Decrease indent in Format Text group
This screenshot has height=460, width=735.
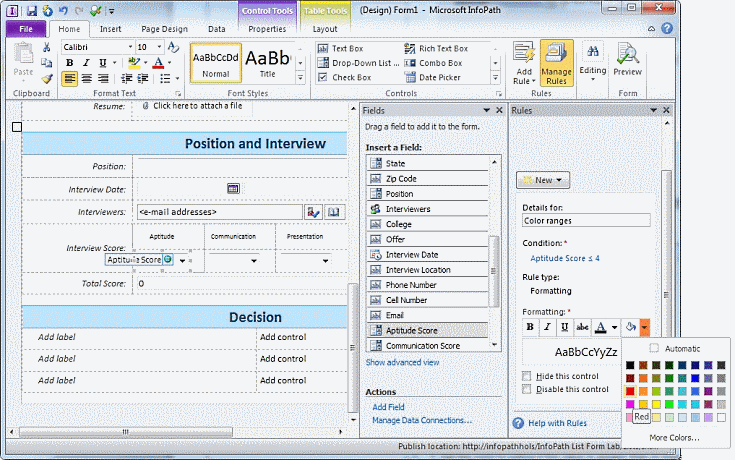click(126, 78)
